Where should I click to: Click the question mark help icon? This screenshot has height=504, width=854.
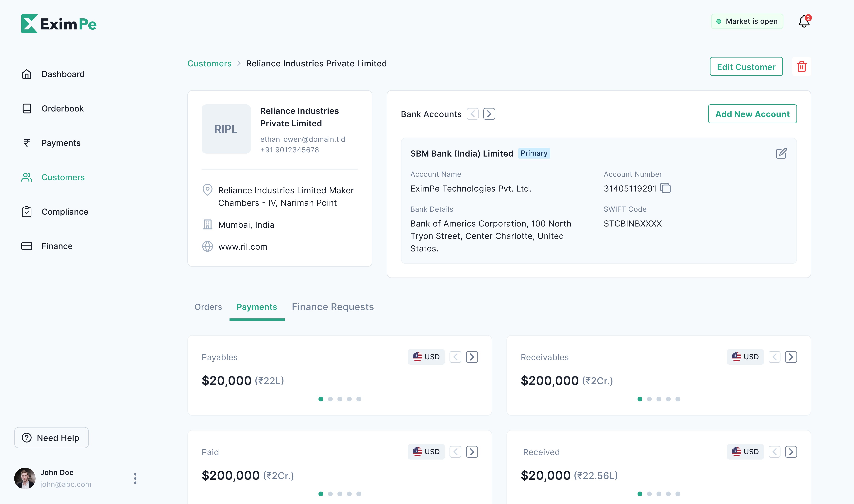click(26, 437)
